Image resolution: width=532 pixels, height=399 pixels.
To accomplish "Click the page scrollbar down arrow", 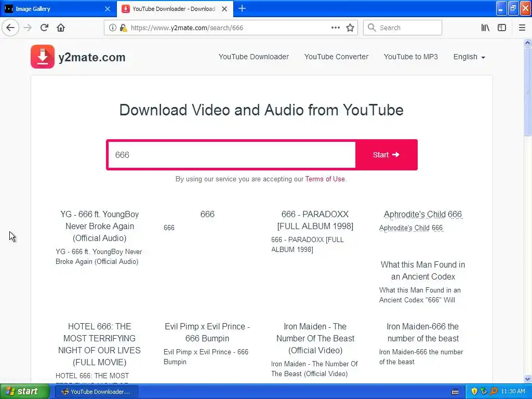I will [x=527, y=379].
